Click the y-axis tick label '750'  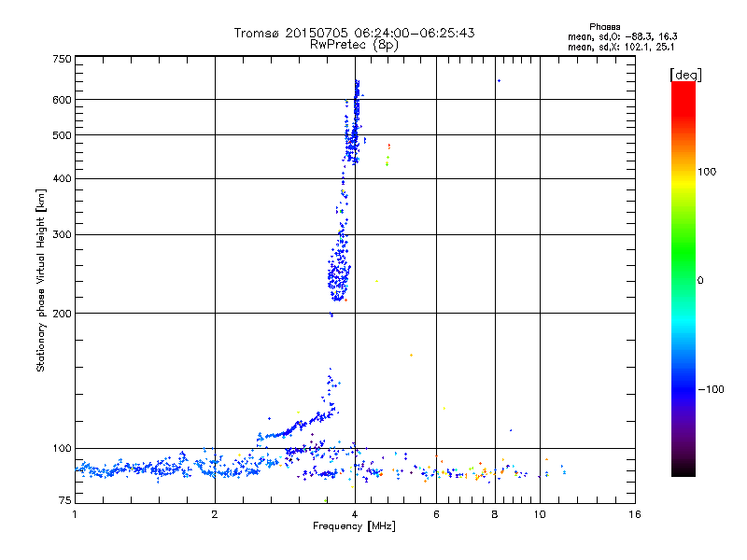click(62, 60)
